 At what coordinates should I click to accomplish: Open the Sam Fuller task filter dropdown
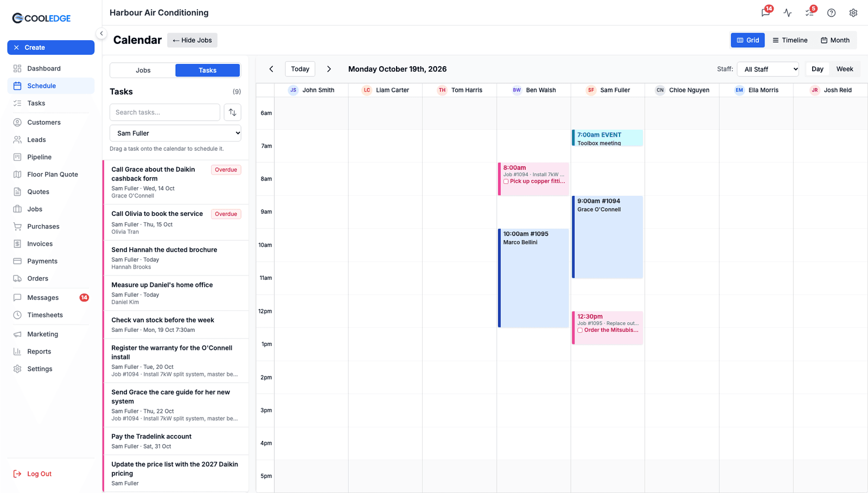click(x=175, y=133)
